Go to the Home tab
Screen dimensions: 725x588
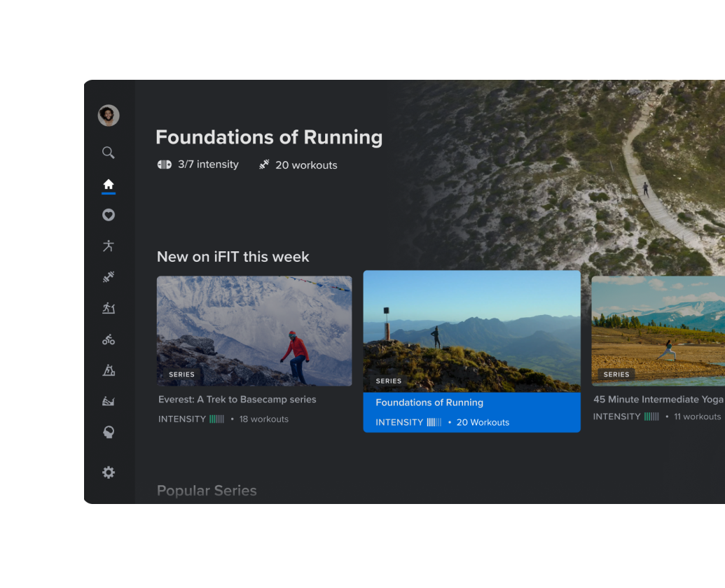click(x=109, y=184)
